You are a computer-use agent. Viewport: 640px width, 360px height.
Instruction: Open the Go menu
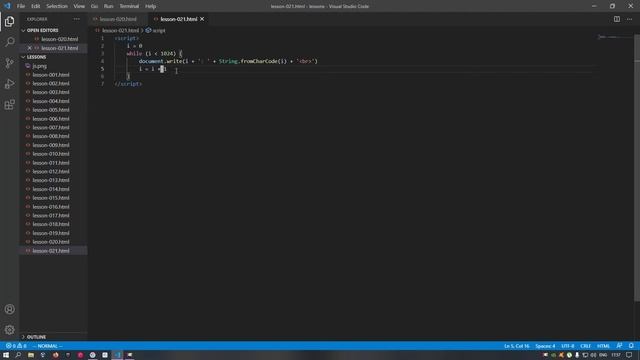point(94,6)
